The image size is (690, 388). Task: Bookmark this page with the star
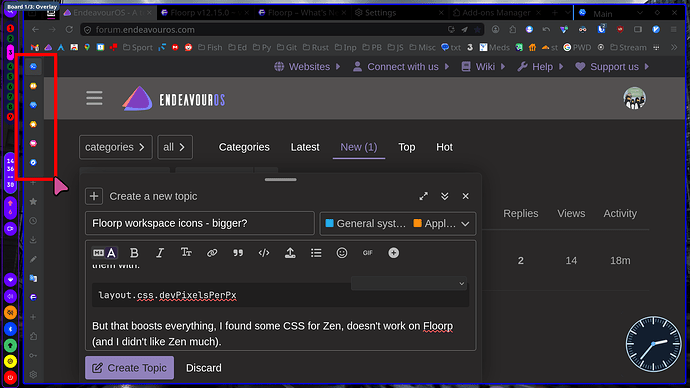pyautogui.click(x=477, y=29)
